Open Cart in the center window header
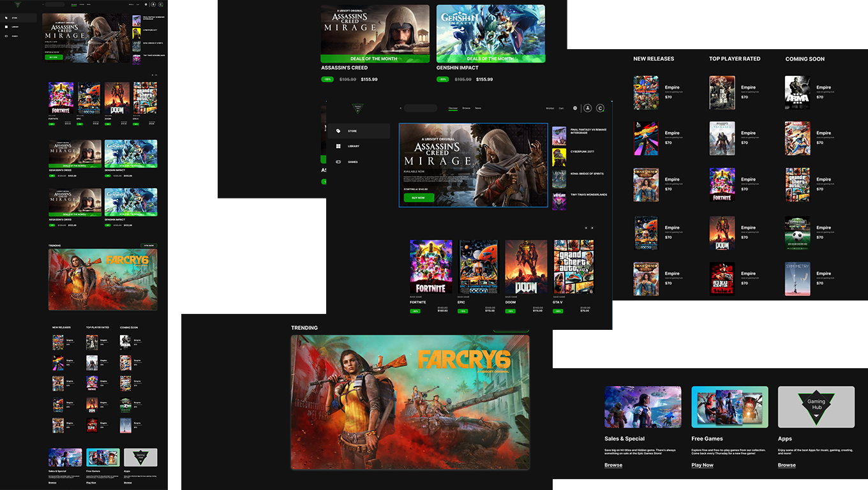Screen dimensions: 868x490 point(562,108)
